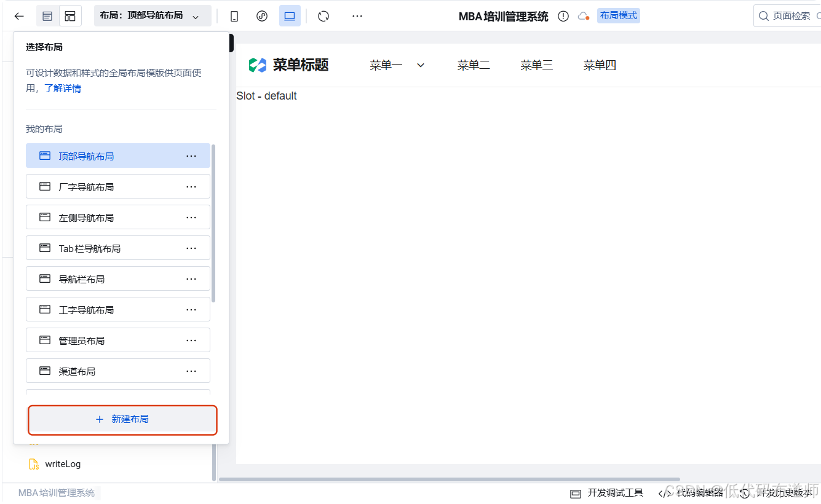This screenshot has height=504, width=821.
Task: Click the 菜单四 menu item
Action: (x=600, y=65)
